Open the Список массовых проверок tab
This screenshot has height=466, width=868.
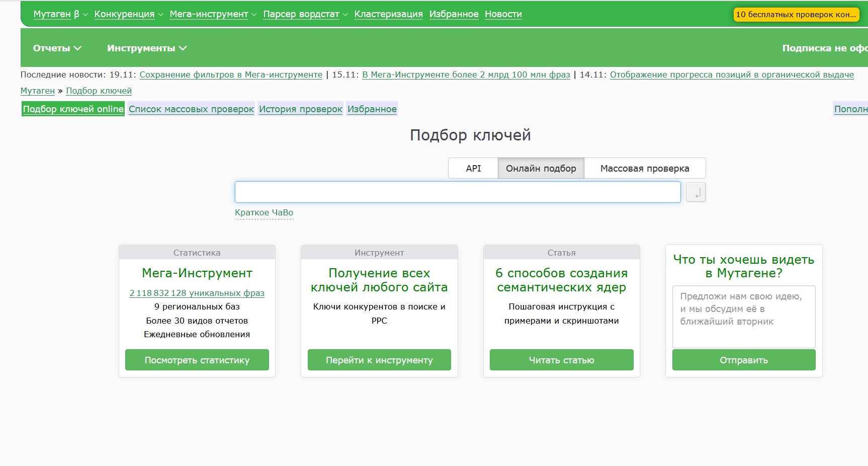[191, 109]
